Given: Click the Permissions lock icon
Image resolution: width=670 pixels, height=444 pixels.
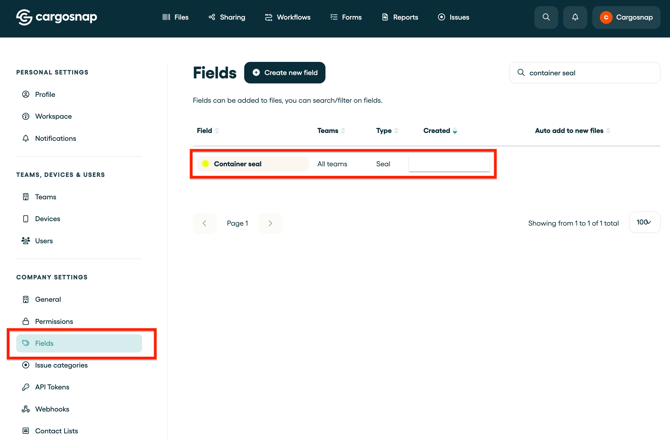Looking at the screenshot, I should coord(26,321).
